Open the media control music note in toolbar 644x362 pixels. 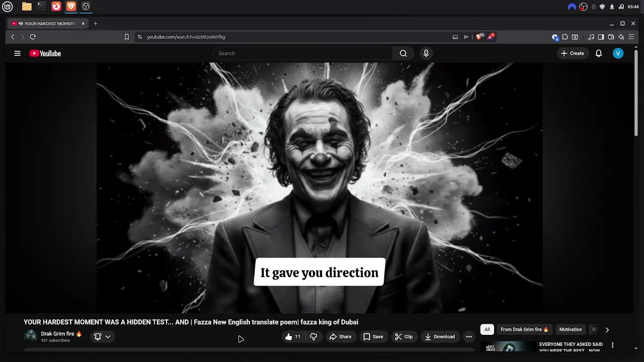point(591,37)
